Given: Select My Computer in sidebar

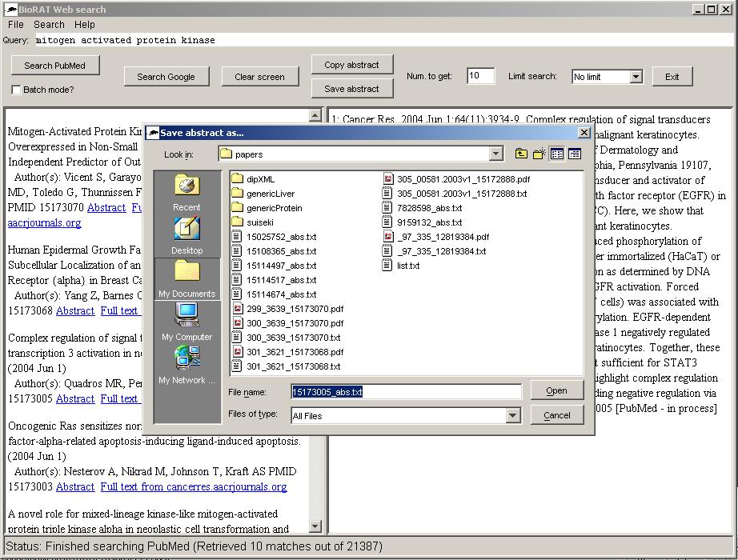Looking at the screenshot, I should click(x=187, y=322).
